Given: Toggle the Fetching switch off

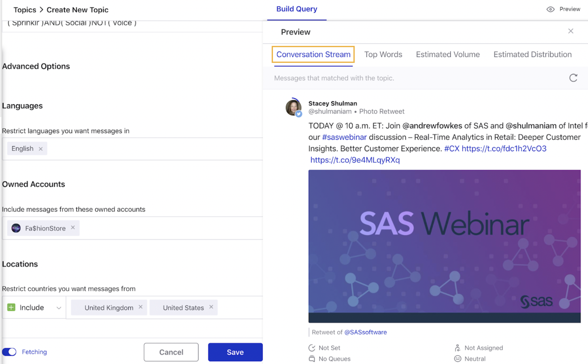Looking at the screenshot, I should point(9,352).
